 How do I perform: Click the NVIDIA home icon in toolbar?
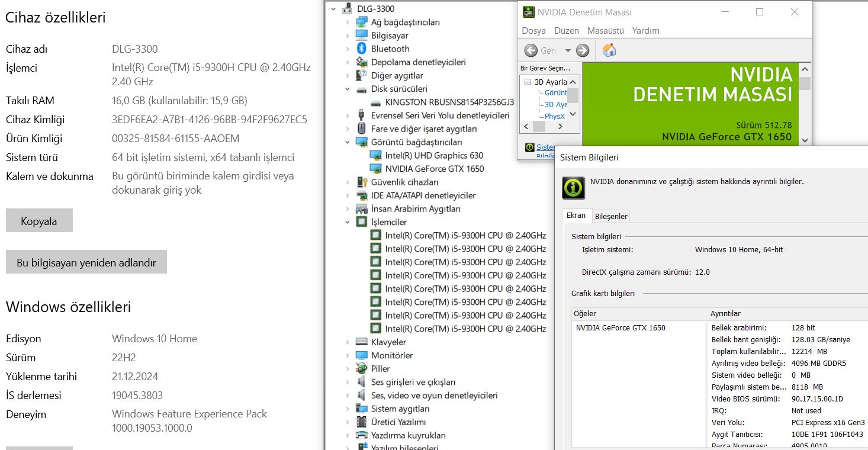609,50
